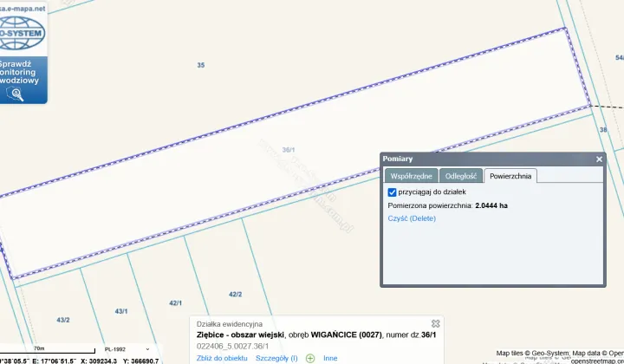Switch to the Odległość tab
The width and height of the screenshot is (624, 364).
pyautogui.click(x=461, y=176)
